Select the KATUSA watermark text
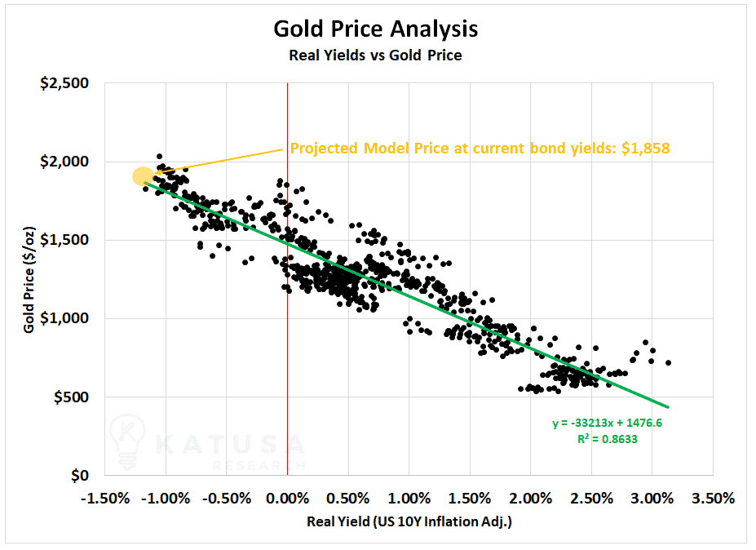The image size is (756, 550). 230,445
